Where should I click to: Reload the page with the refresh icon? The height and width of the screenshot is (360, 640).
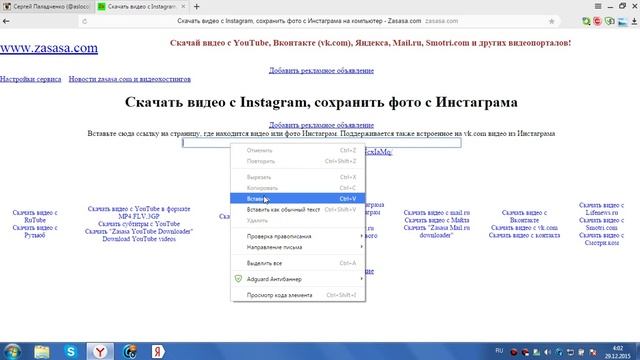84,21
